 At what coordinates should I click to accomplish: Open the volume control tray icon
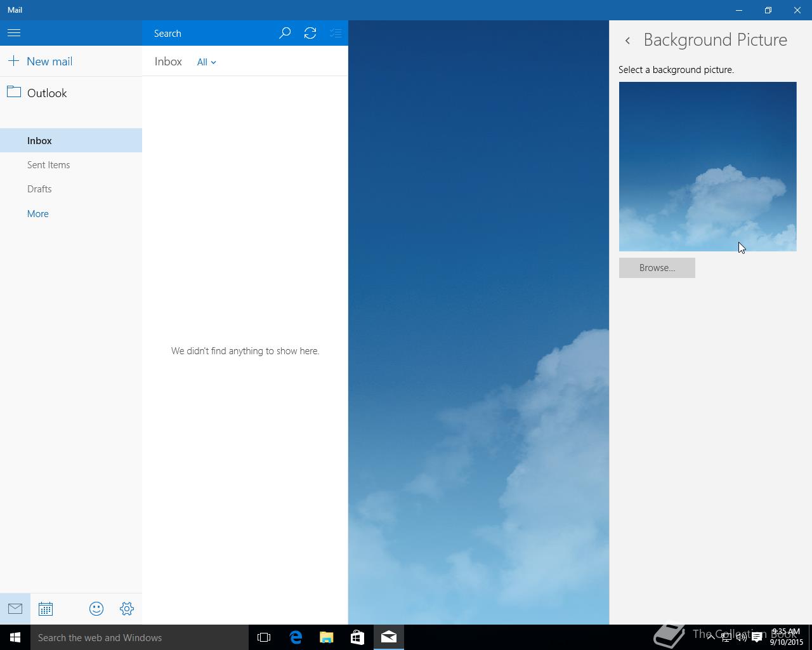(x=741, y=637)
